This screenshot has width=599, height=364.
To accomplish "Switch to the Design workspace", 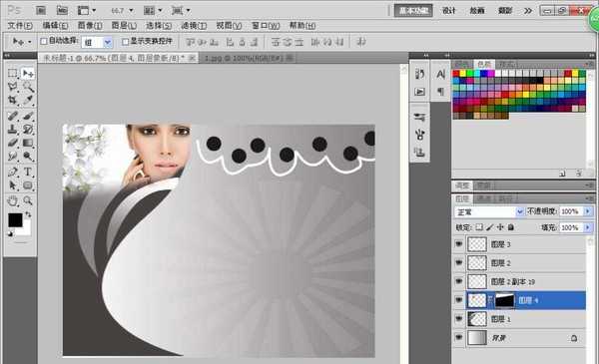I will pos(449,11).
